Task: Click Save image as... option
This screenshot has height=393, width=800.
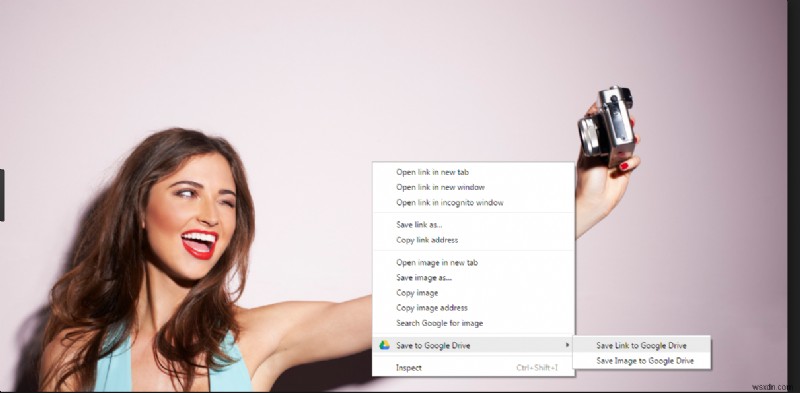Action: (x=473, y=278)
